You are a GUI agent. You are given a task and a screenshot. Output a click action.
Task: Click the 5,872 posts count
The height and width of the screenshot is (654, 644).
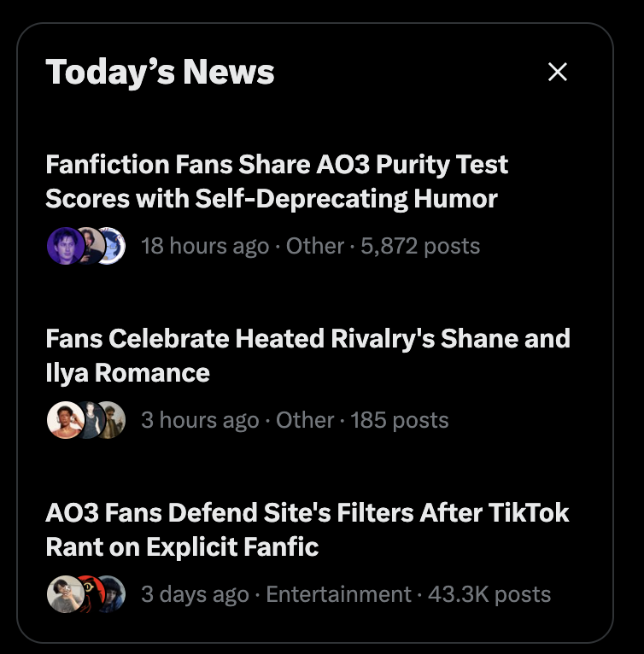point(420,246)
